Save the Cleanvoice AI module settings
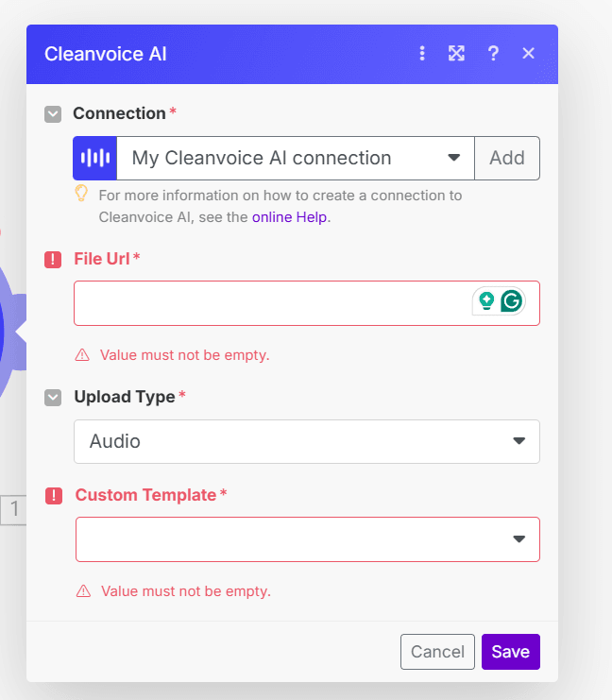Screen dimensions: 612x700 (510, 652)
